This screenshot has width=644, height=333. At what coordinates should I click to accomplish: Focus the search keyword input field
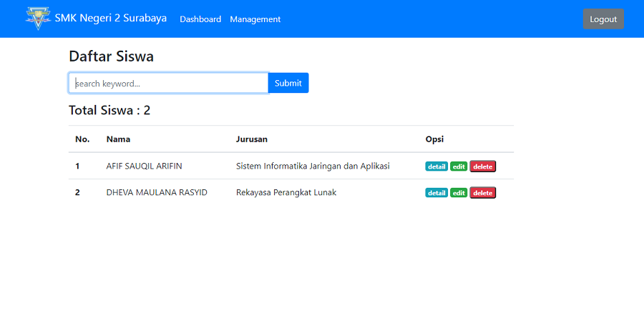[x=168, y=83]
